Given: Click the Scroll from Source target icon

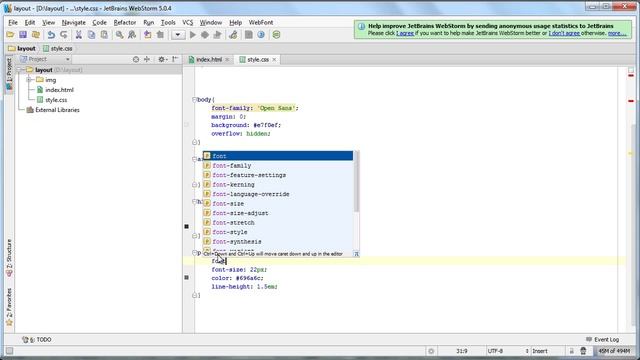Looking at the screenshot, I should pyautogui.click(x=136, y=60).
